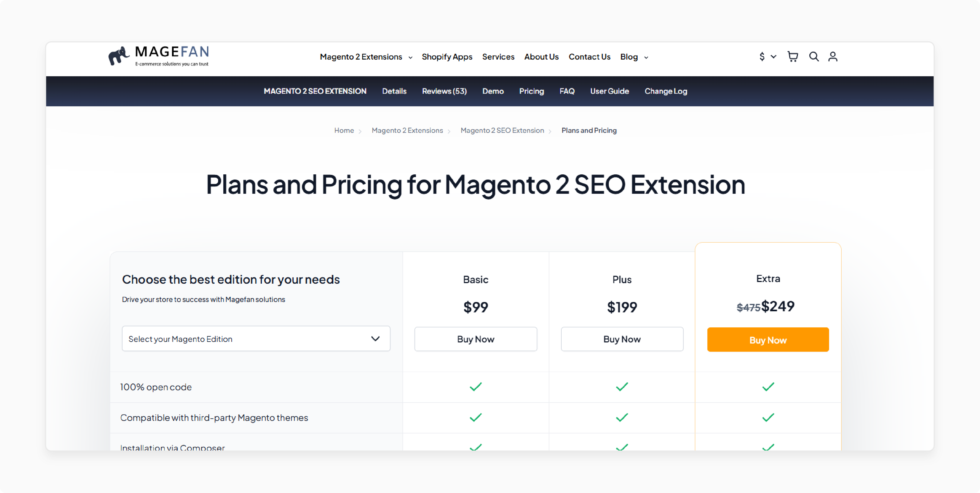Click the Drive your store to success subtitle
980x493 pixels.
tap(203, 300)
